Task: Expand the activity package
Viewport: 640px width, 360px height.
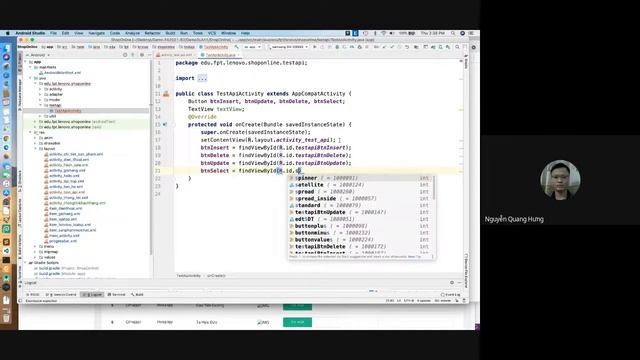Action: 40,89
